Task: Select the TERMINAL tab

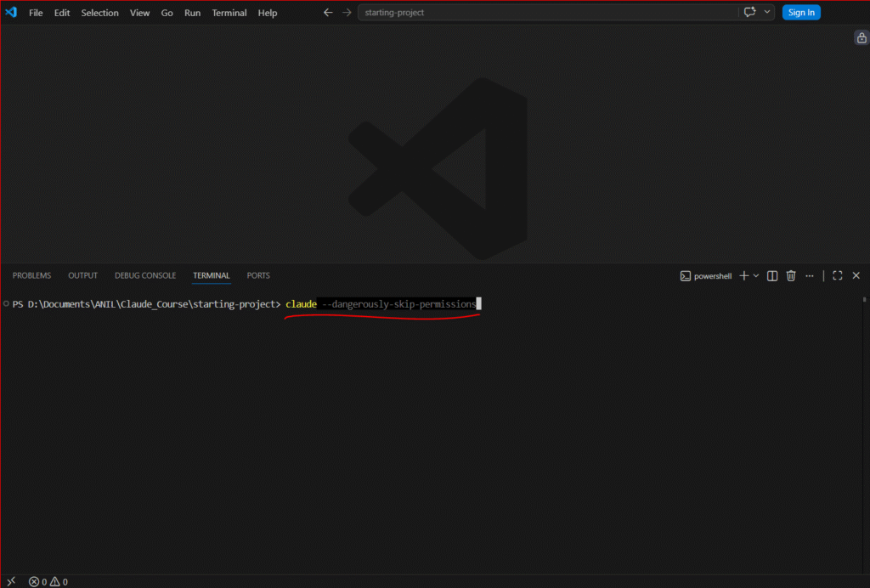Action: pyautogui.click(x=212, y=275)
